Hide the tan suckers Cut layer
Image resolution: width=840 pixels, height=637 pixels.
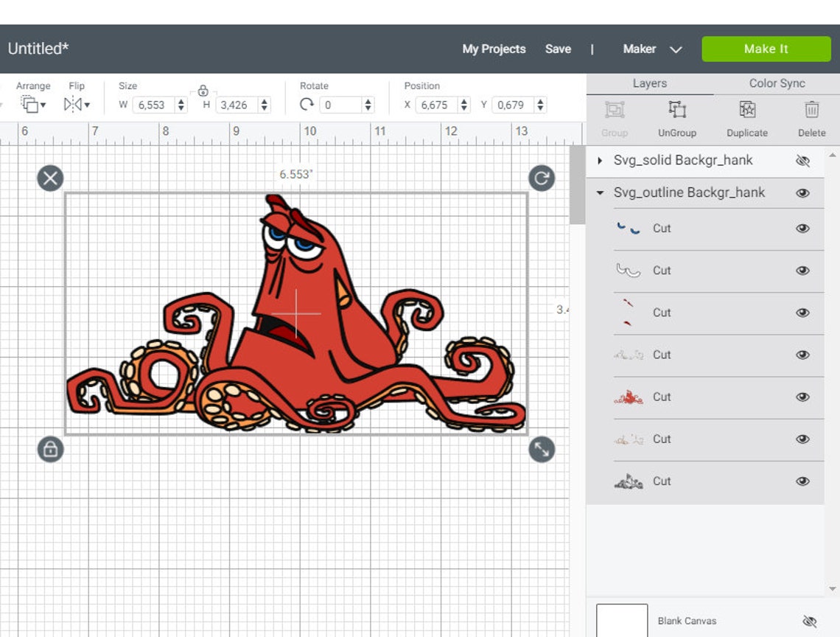click(802, 439)
